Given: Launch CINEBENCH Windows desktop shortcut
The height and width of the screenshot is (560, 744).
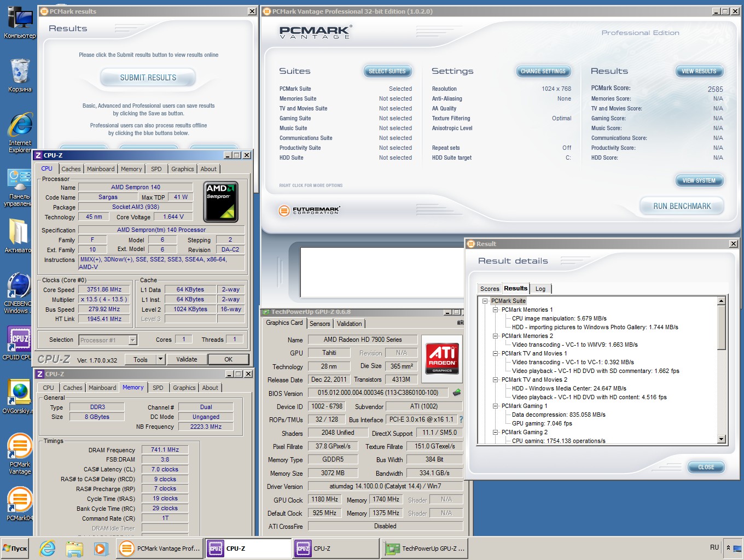Looking at the screenshot, I should point(19,293).
